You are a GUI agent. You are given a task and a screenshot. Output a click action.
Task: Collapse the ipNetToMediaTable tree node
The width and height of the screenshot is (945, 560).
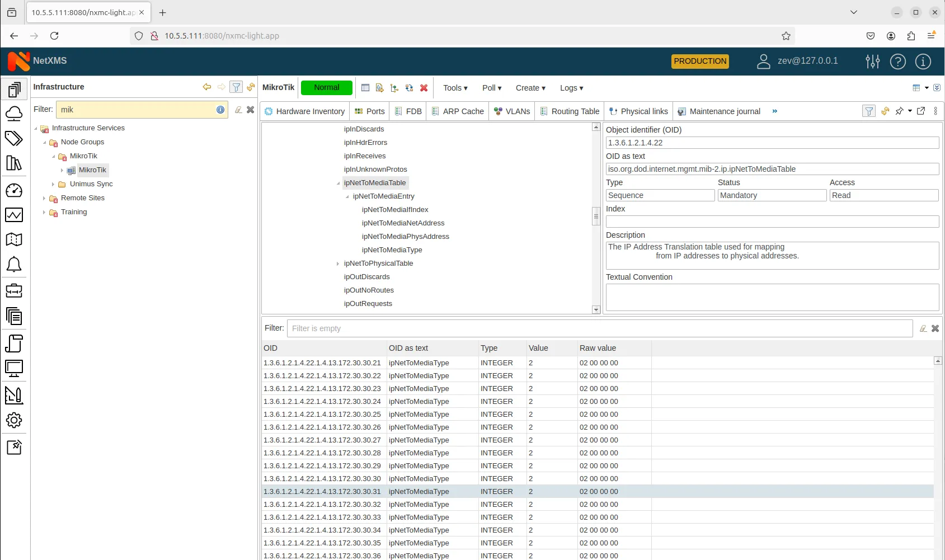pos(338,183)
